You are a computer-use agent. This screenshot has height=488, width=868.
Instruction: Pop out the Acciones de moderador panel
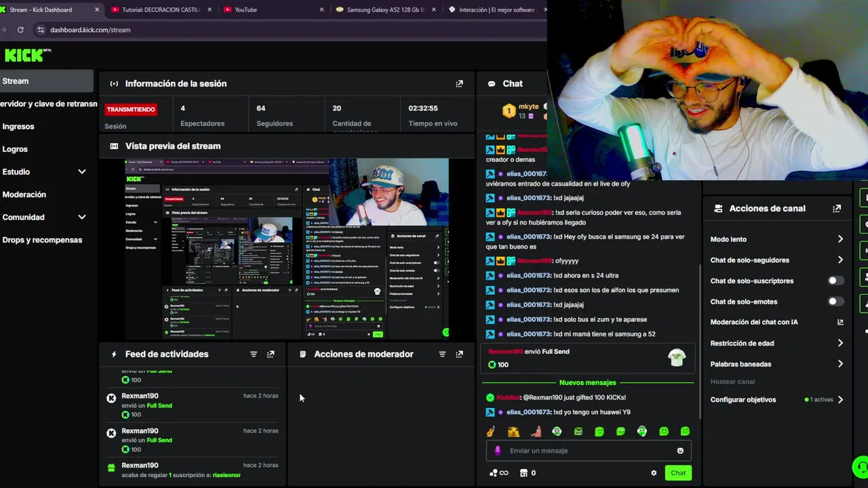459,354
